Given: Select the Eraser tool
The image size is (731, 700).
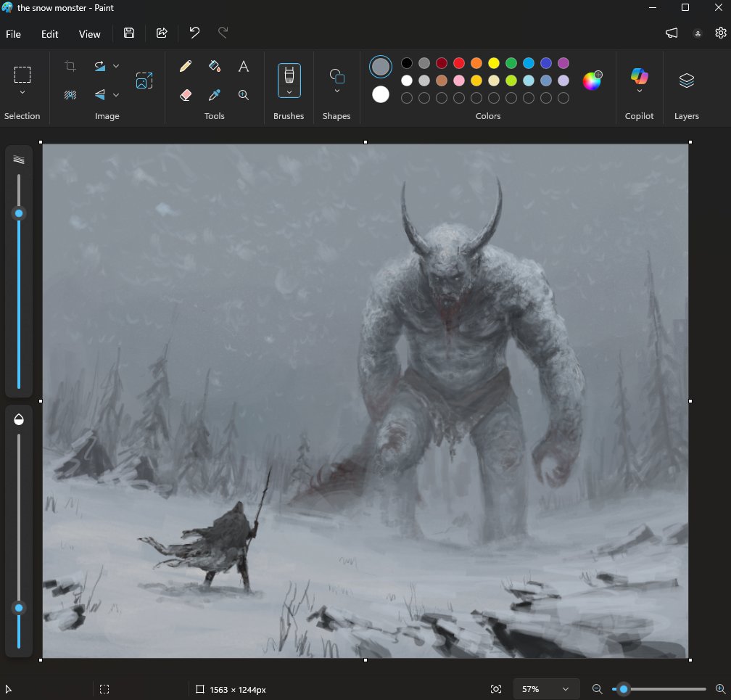Looking at the screenshot, I should [x=186, y=95].
